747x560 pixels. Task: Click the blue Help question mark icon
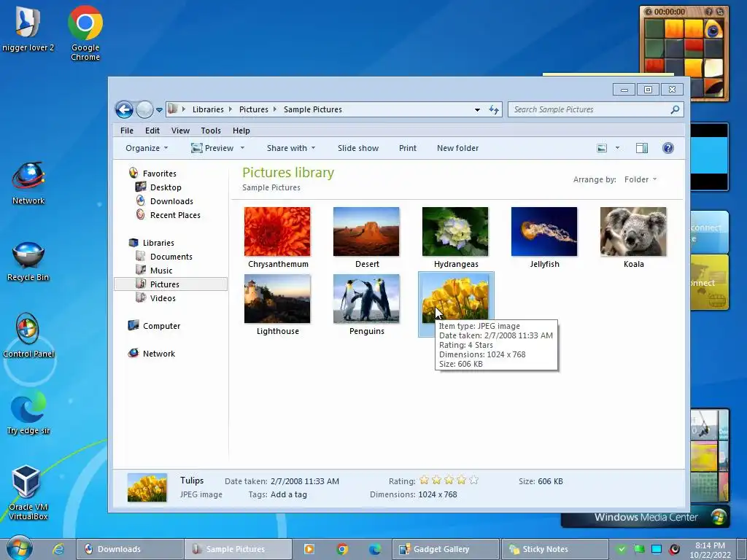[668, 148]
